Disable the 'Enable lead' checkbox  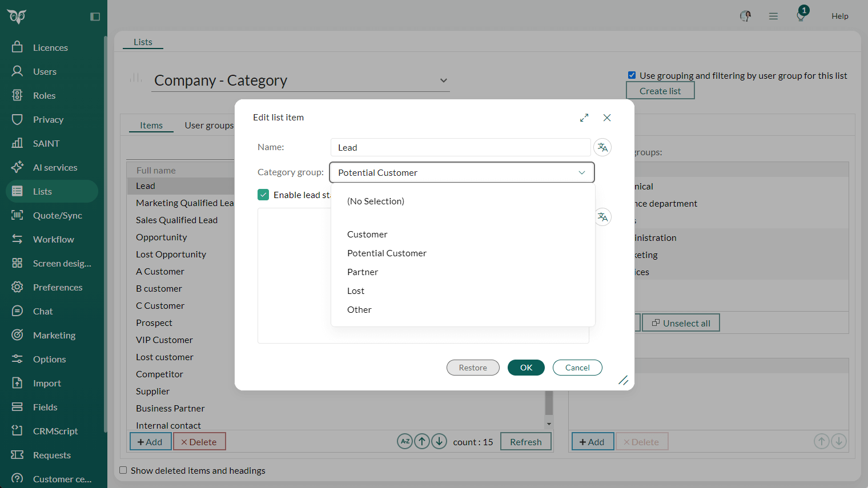click(263, 194)
